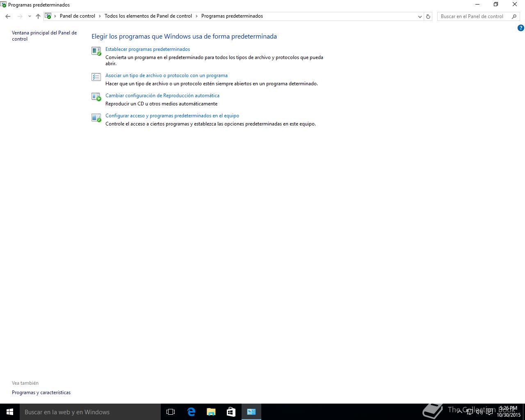Open Programas y características link
The width and height of the screenshot is (525, 420).
coord(41,393)
